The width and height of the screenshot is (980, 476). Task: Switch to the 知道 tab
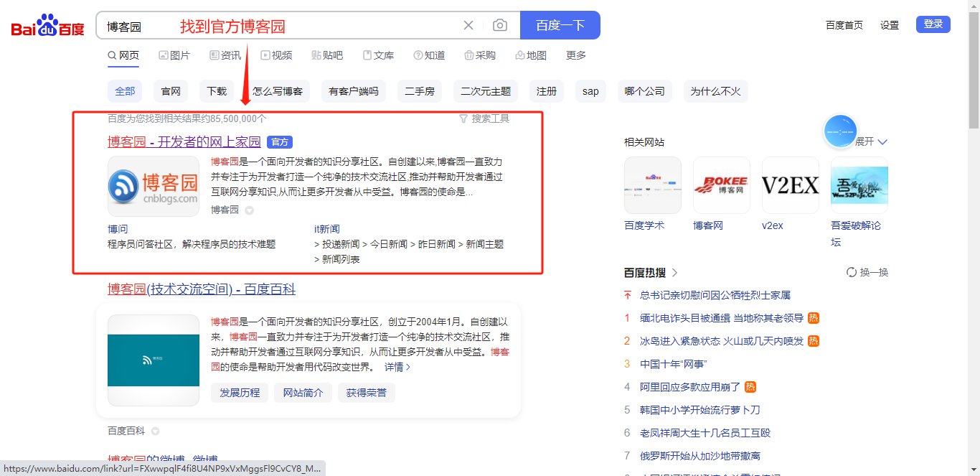pos(429,55)
